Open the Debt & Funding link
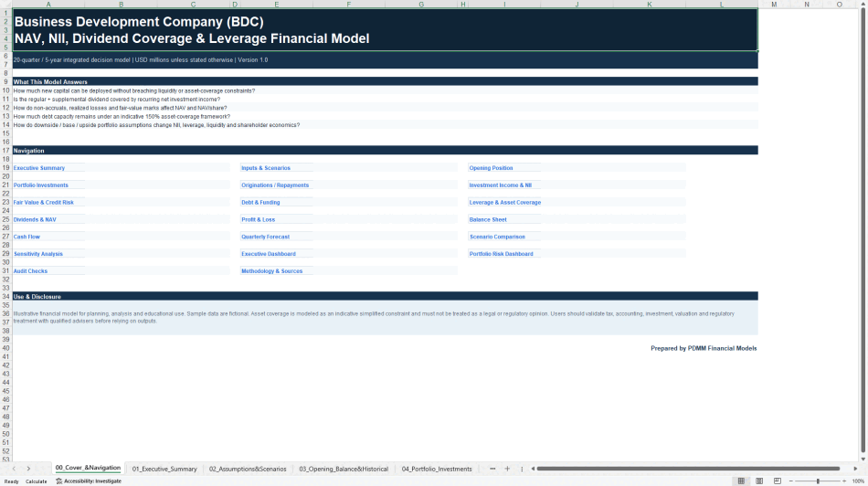 (260, 202)
